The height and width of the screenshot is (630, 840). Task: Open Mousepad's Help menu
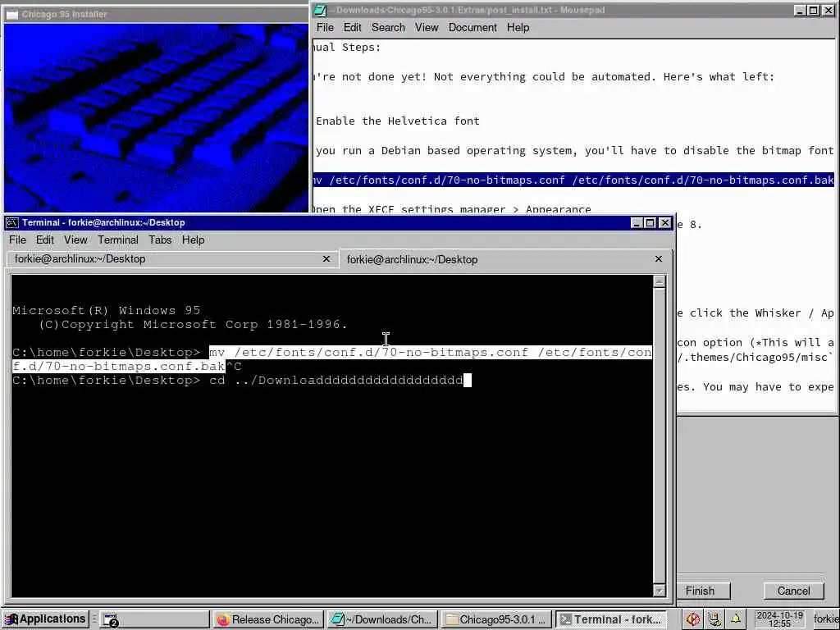[518, 27]
